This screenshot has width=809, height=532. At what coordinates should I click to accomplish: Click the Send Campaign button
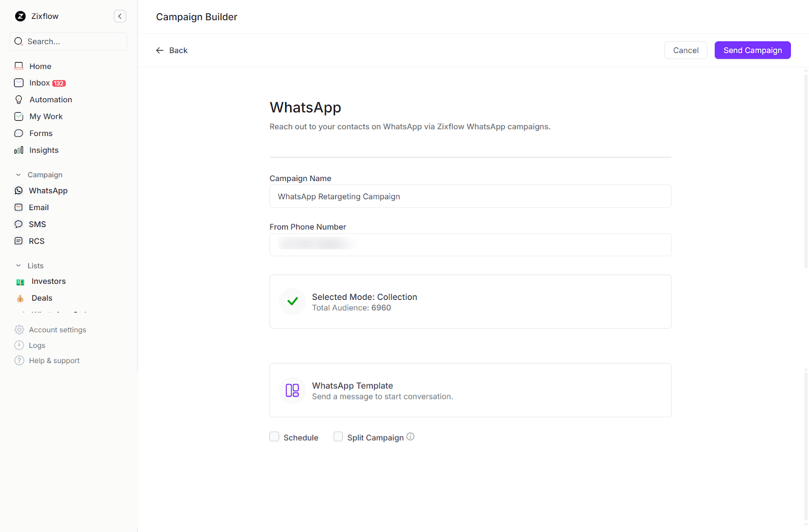tap(752, 50)
